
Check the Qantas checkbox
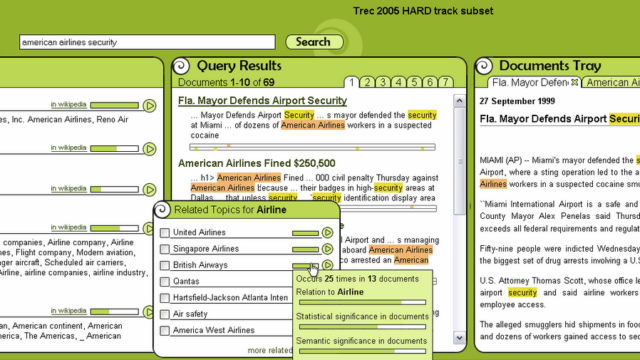(x=164, y=282)
